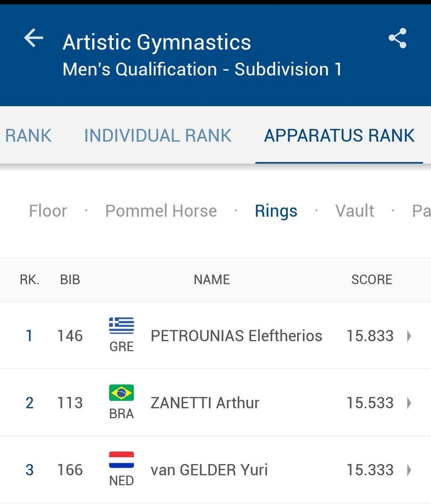Expand details arrow for ZANETTI score
Image resolution: width=431 pixels, height=504 pixels.
click(409, 403)
